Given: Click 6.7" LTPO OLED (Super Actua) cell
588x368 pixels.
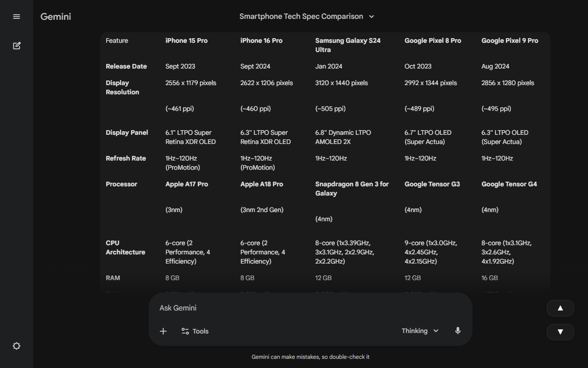Looking at the screenshot, I should 428,137.
